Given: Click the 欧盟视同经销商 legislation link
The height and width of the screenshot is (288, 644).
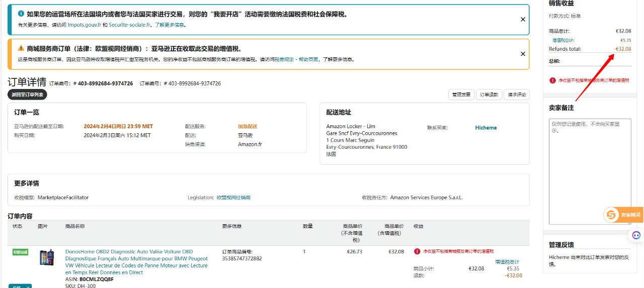Looking at the screenshot, I should point(233,198).
